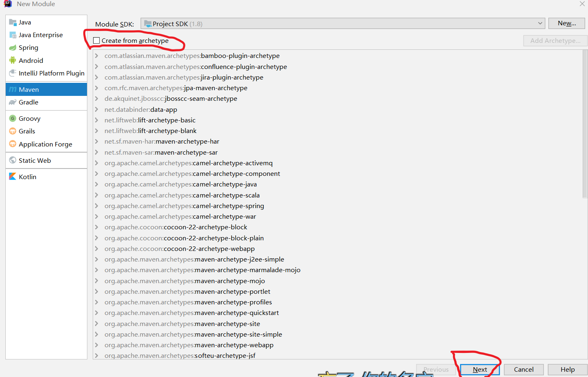Expand jbosscc-seam-archetype entry
The width and height of the screenshot is (588, 377).
coord(97,98)
